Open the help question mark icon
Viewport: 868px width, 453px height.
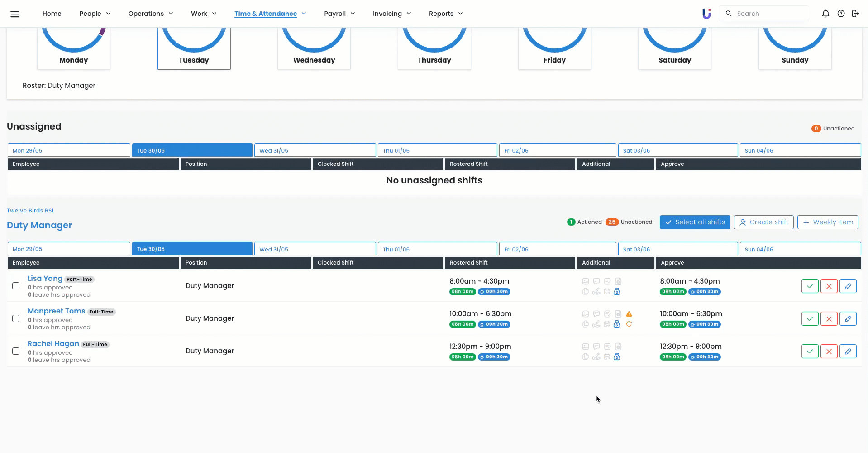[841, 14]
